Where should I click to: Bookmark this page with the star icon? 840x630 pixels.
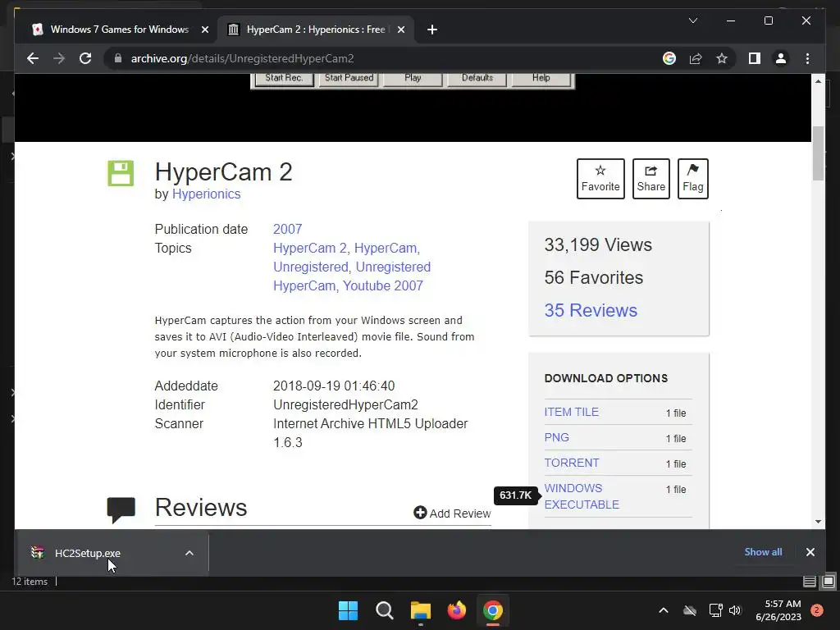point(722,58)
